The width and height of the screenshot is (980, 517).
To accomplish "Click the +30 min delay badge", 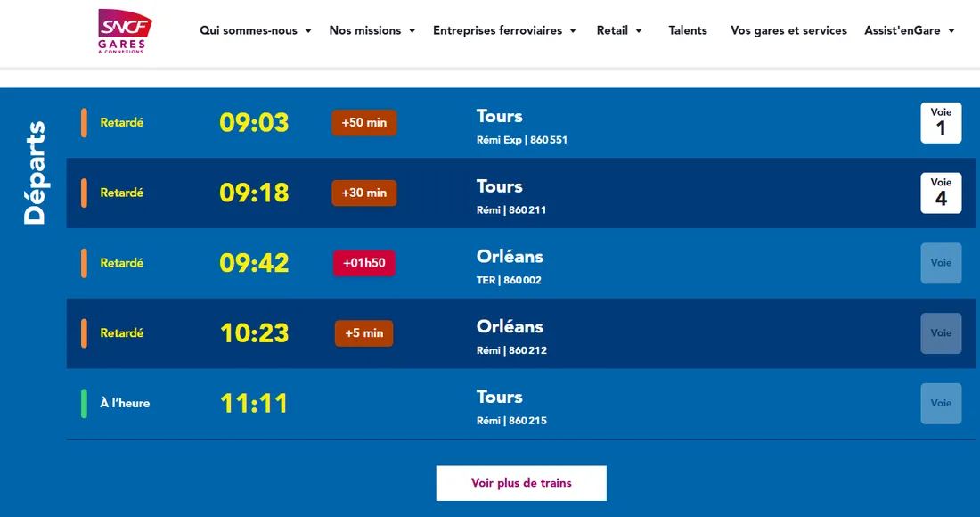I will [x=363, y=193].
